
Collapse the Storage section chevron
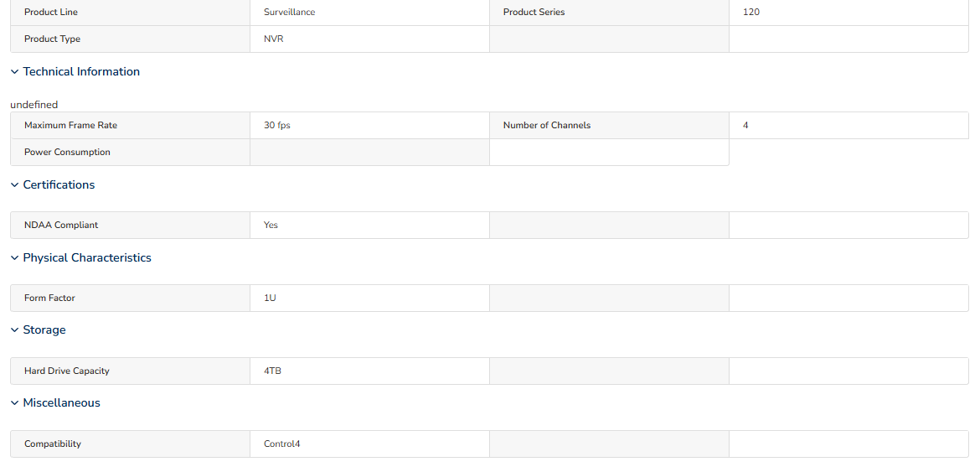pyautogui.click(x=14, y=329)
